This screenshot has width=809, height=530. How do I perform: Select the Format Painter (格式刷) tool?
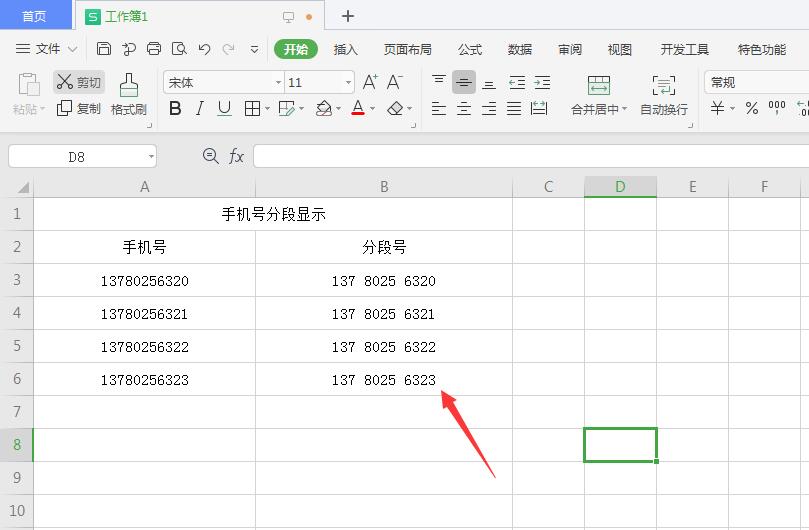(128, 94)
